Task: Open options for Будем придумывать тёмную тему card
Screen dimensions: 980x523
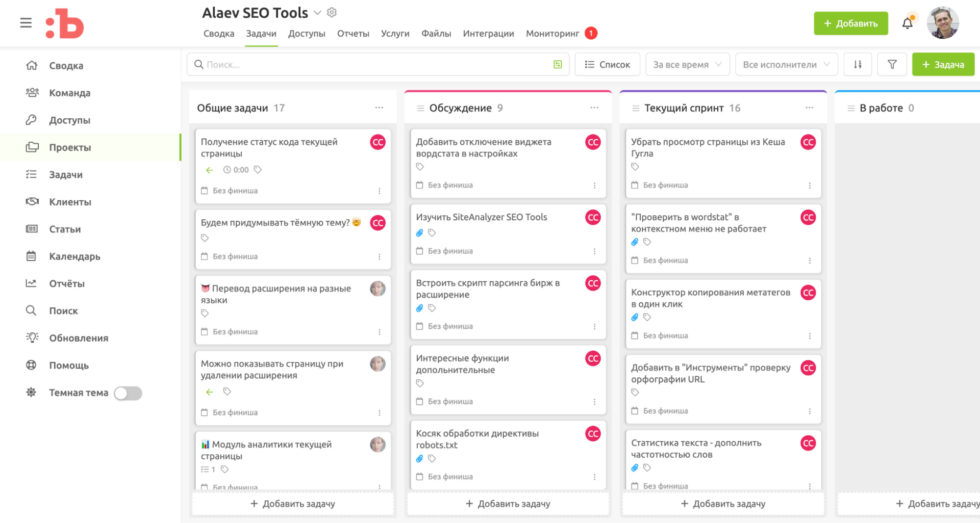Action: tap(379, 257)
